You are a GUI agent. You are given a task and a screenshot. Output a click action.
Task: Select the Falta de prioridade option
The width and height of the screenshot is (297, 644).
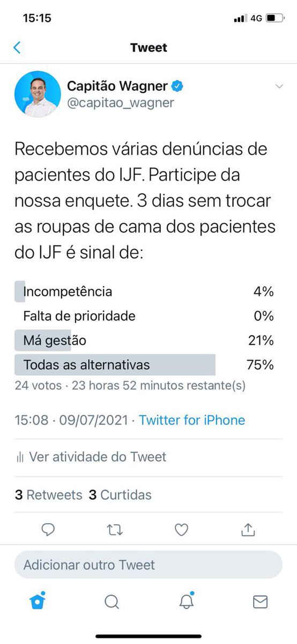point(144,316)
